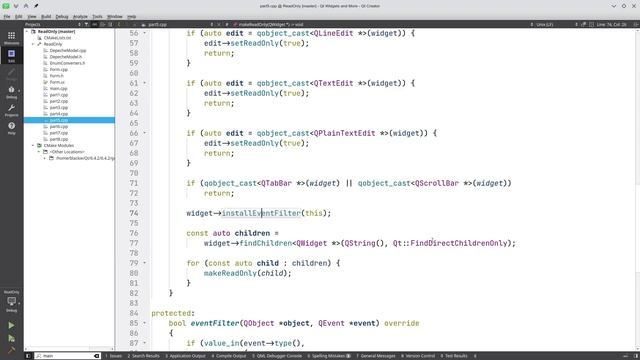Change the Unix (LF) line ending
This screenshot has height=360, width=640.
(x=544, y=24)
